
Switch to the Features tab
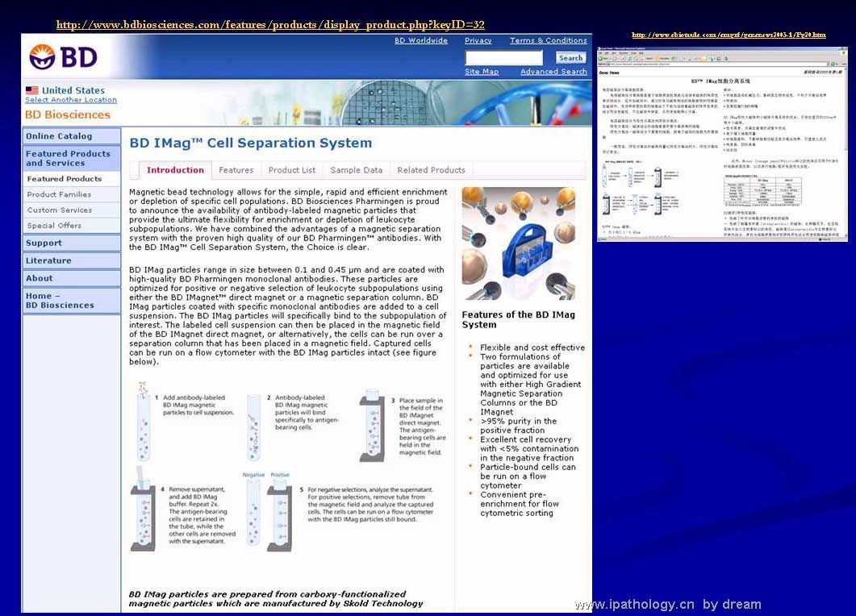coord(236,170)
